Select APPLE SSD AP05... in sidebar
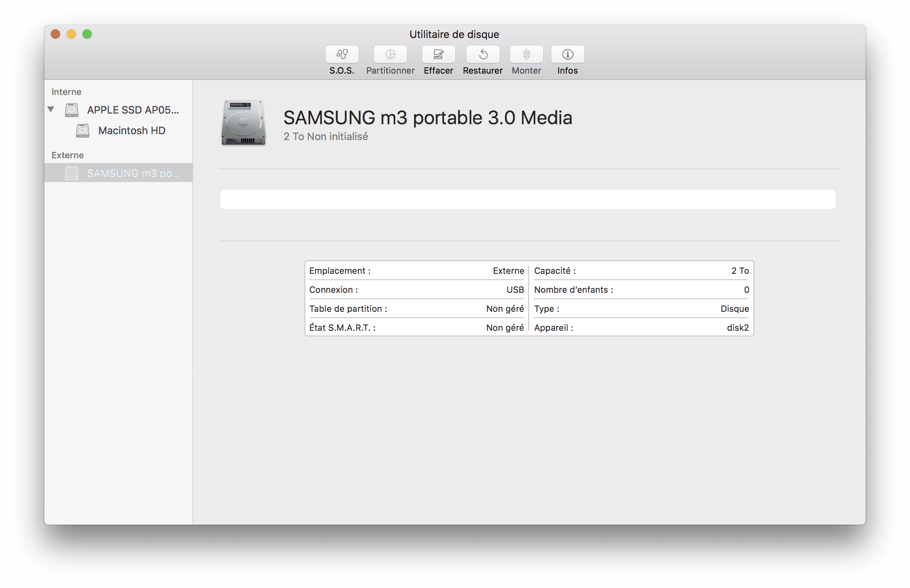Viewport: 910px width, 588px height. pos(118,110)
